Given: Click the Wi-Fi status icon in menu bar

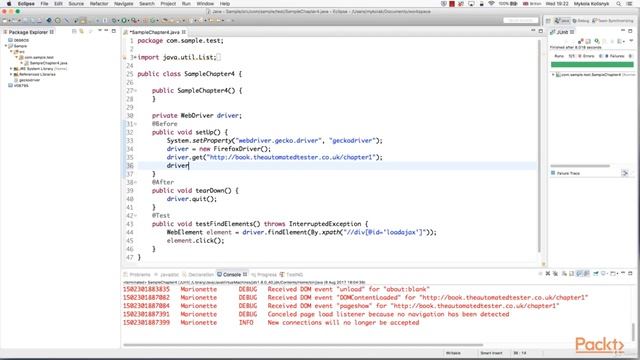Looking at the screenshot, I should [491, 4].
